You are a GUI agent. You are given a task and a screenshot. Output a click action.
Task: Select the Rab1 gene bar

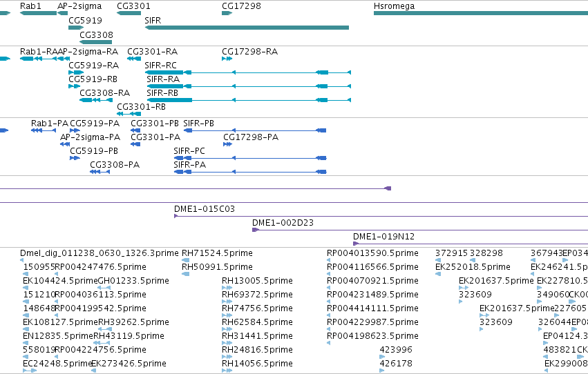pyautogui.click(x=38, y=13)
